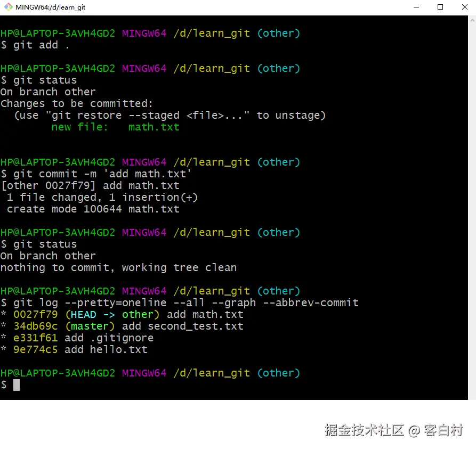This screenshot has width=476, height=450.
Task: Click the MINGW64 terminal icon in title bar
Action: 7,7
